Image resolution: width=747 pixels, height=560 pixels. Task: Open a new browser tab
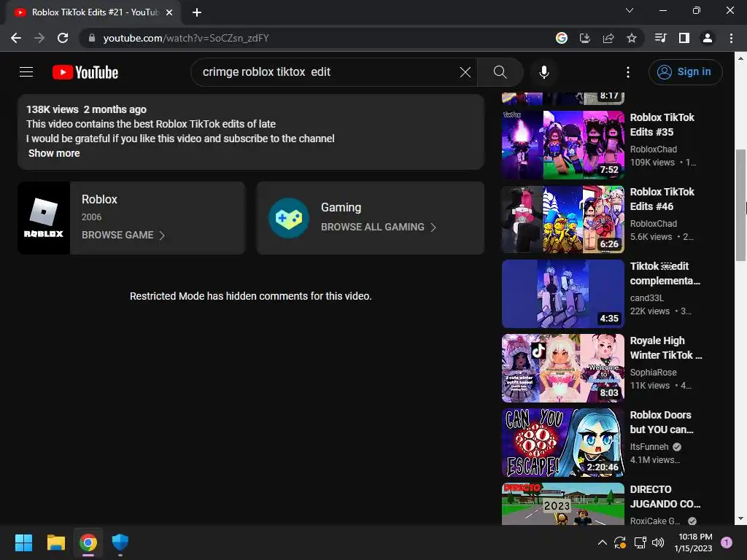(197, 12)
